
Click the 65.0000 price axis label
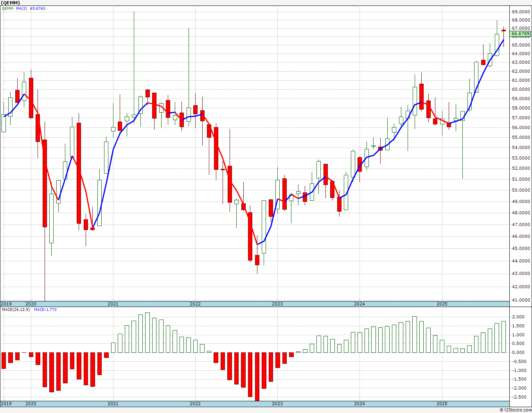click(521, 45)
